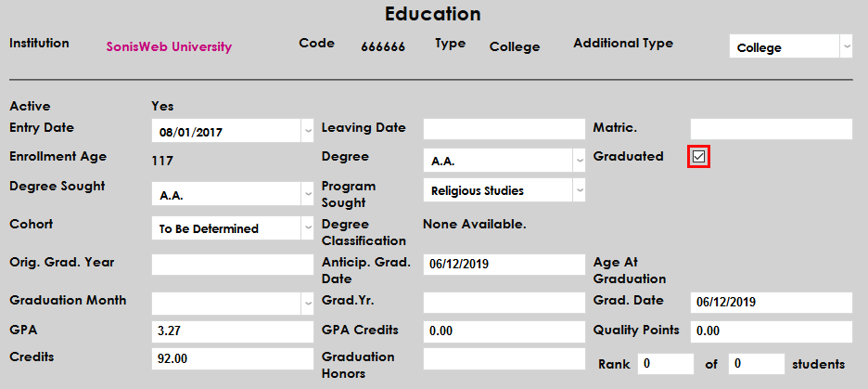Expand the Degree dropdown
This screenshot has height=389, width=868.
(x=579, y=161)
